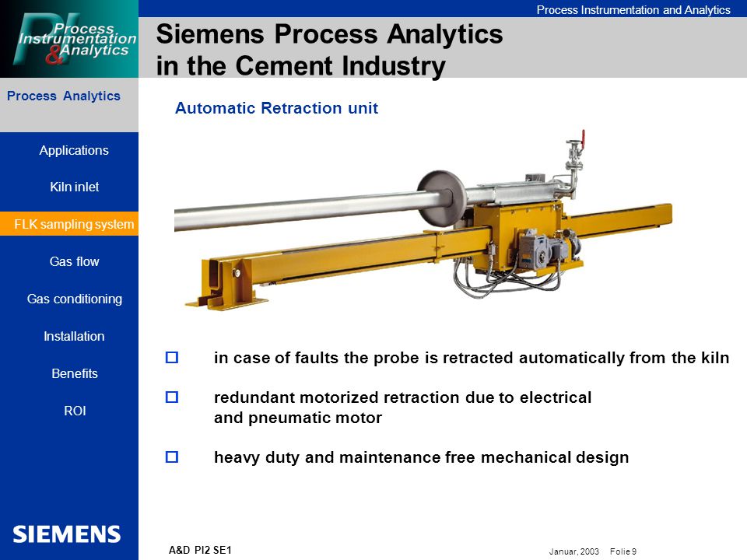Click the SIEMENS logo in the sidebar
The image size is (747, 560).
67,534
